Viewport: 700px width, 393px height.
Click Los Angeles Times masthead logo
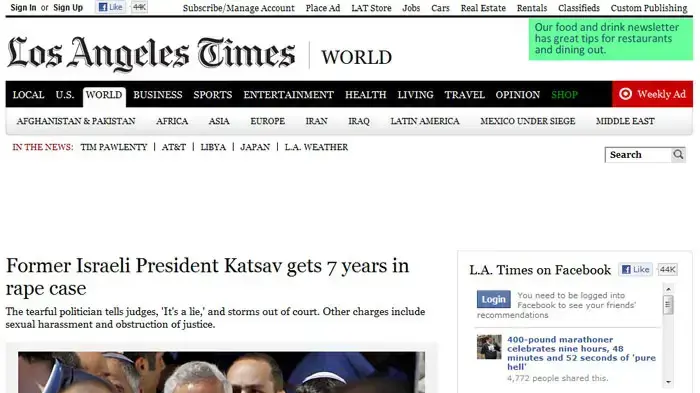click(x=151, y=54)
